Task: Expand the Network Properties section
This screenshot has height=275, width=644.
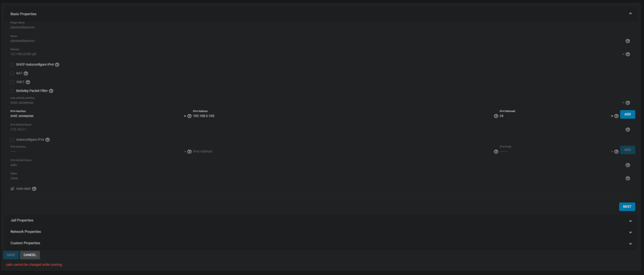Action: (321, 232)
